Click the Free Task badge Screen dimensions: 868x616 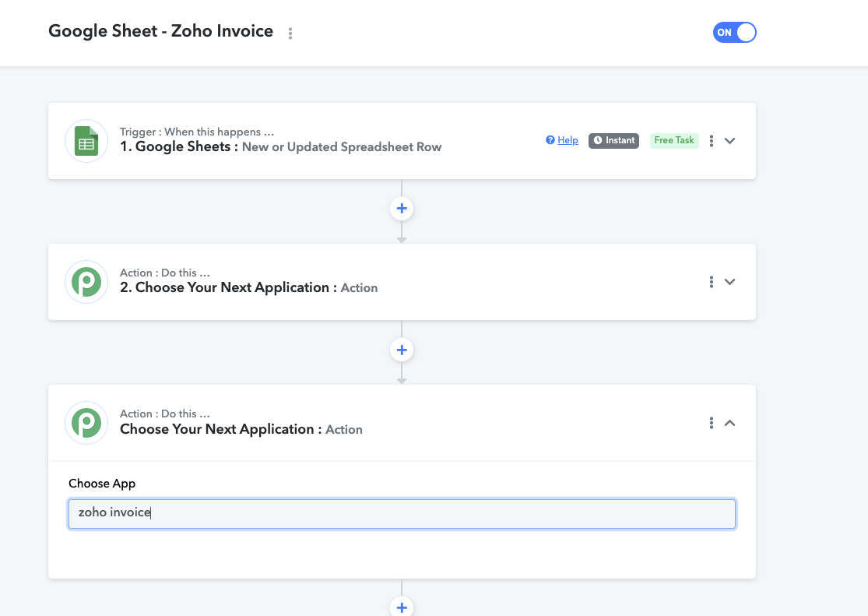pos(674,141)
